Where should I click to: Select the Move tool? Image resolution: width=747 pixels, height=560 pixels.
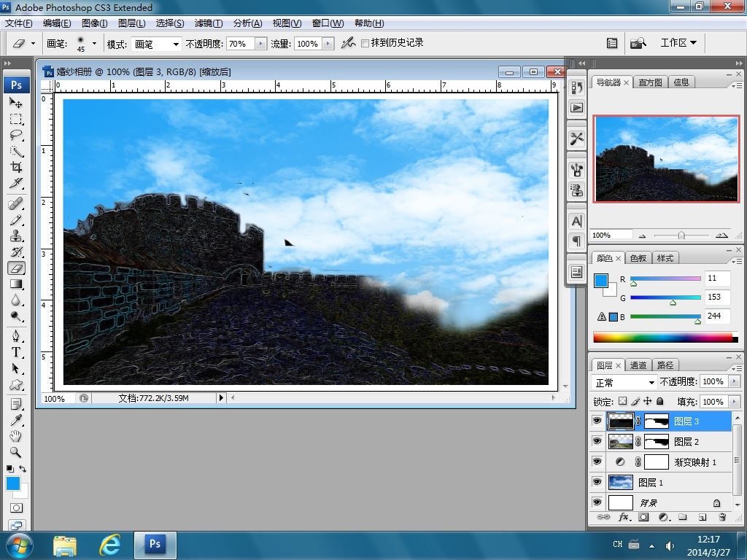pos(16,103)
